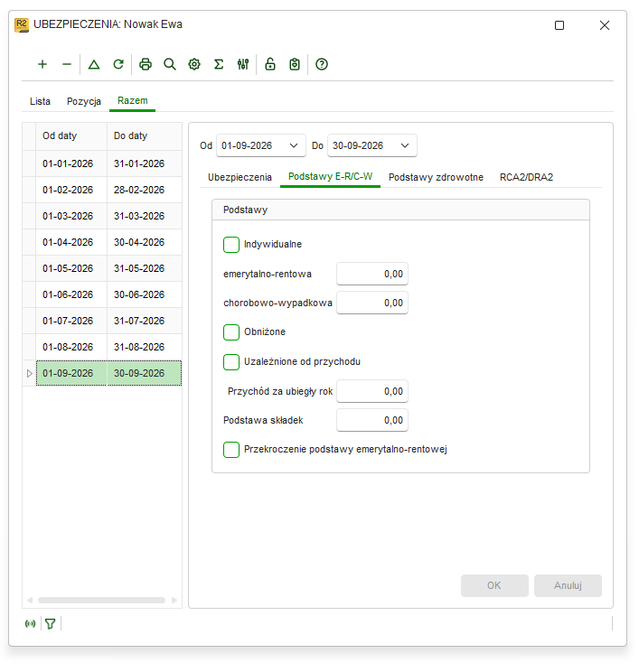
Task: Click the R2 application icon in title bar
Action: point(22,25)
